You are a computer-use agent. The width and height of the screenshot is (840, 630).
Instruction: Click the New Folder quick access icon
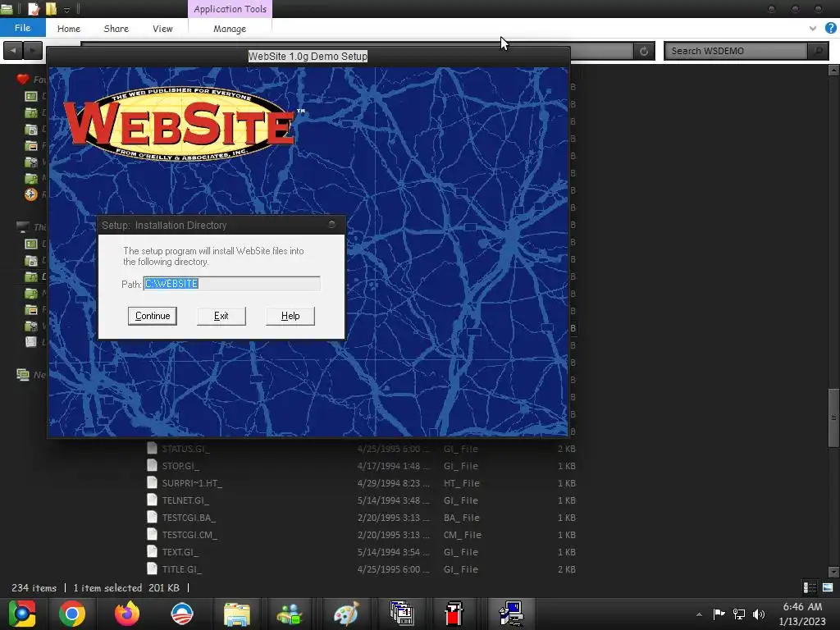click(x=51, y=8)
